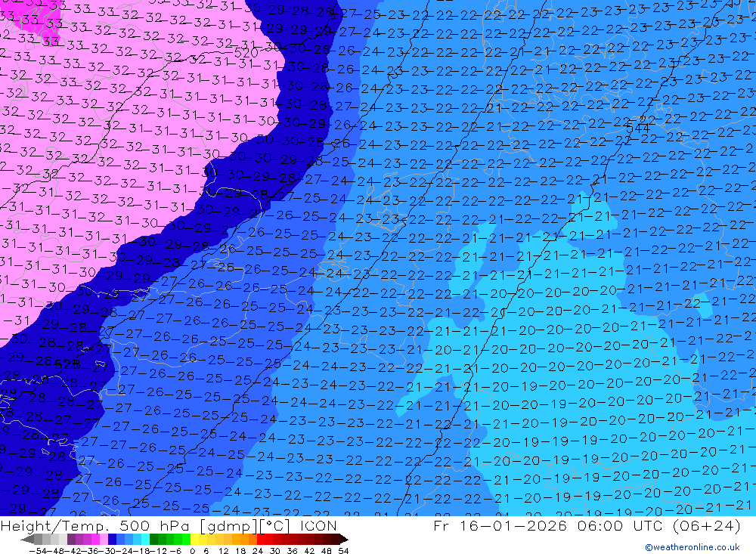The height and width of the screenshot is (554, 756).
Task: Click the '544' height contour label
Action: click(637, 128)
